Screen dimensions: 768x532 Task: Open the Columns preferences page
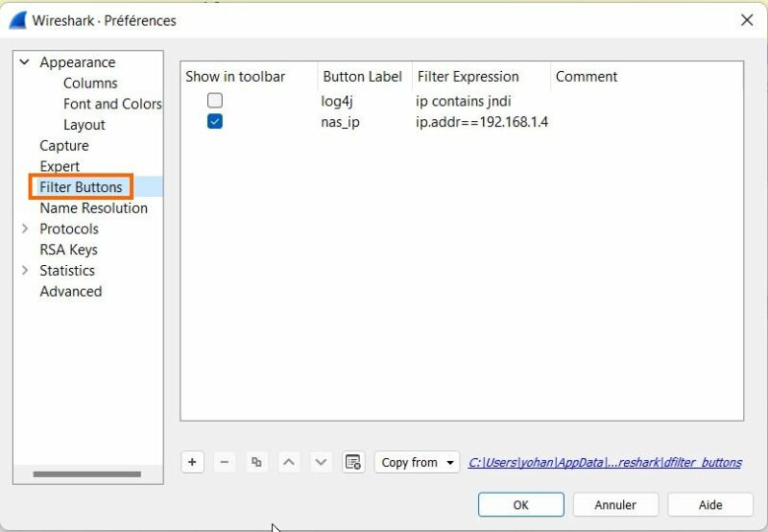(x=90, y=84)
